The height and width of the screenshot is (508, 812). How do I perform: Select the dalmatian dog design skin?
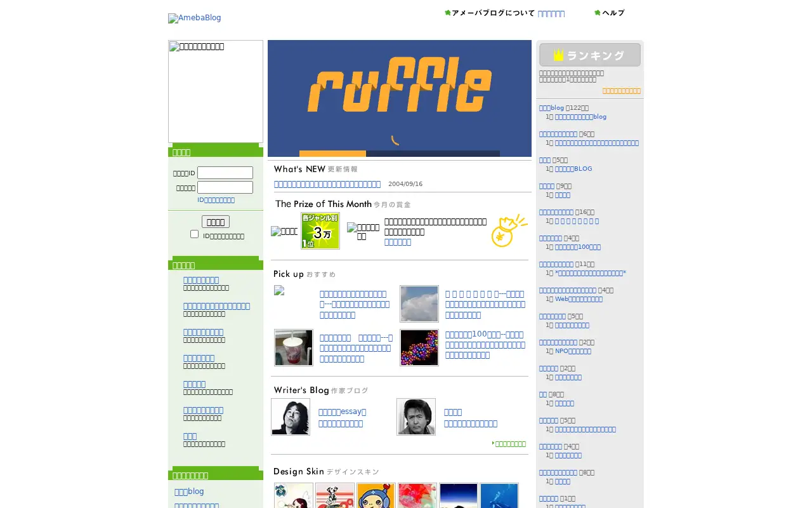click(335, 496)
